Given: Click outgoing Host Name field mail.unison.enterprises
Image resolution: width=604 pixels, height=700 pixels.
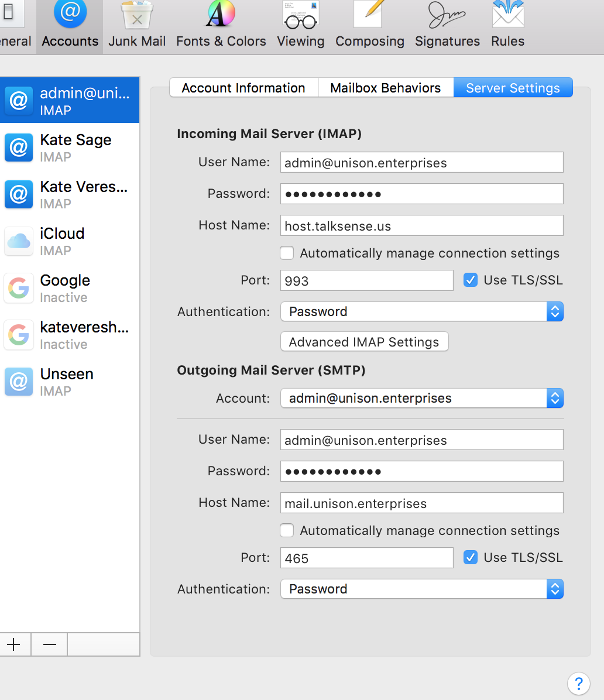Looking at the screenshot, I should click(x=422, y=503).
